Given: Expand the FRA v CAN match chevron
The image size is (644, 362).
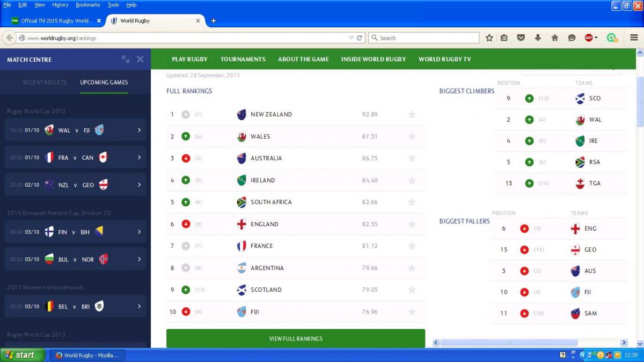Looking at the screenshot, I should pyautogui.click(x=139, y=158).
